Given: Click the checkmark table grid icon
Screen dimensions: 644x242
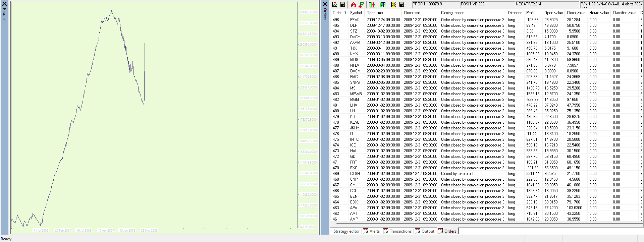Looking at the screenshot, I should coord(383,4).
